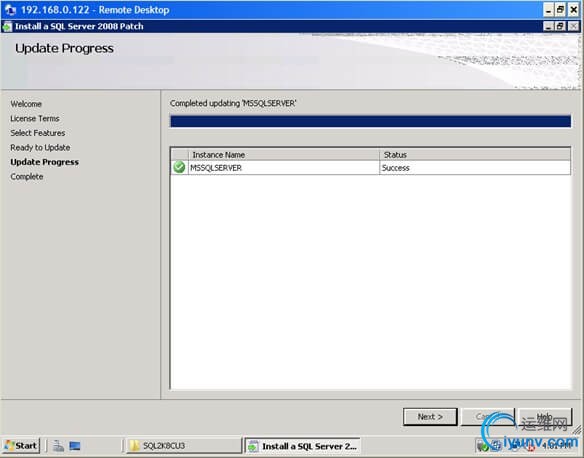Minimize the SQL Server 2008 Patch window
Image resolution: width=584 pixels, height=458 pixels.
click(x=548, y=26)
